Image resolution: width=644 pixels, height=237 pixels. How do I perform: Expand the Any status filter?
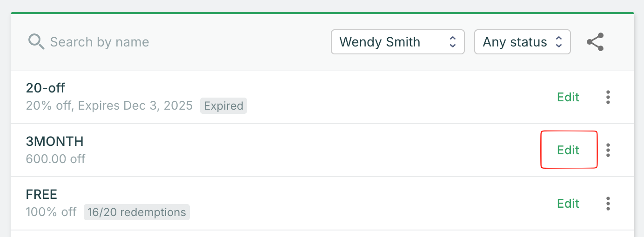[x=522, y=42]
